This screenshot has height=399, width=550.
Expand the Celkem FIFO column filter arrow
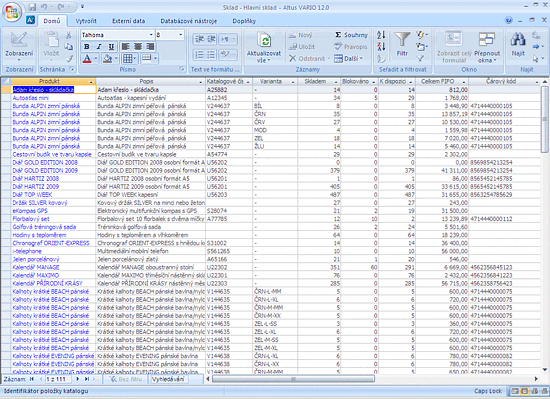464,82
